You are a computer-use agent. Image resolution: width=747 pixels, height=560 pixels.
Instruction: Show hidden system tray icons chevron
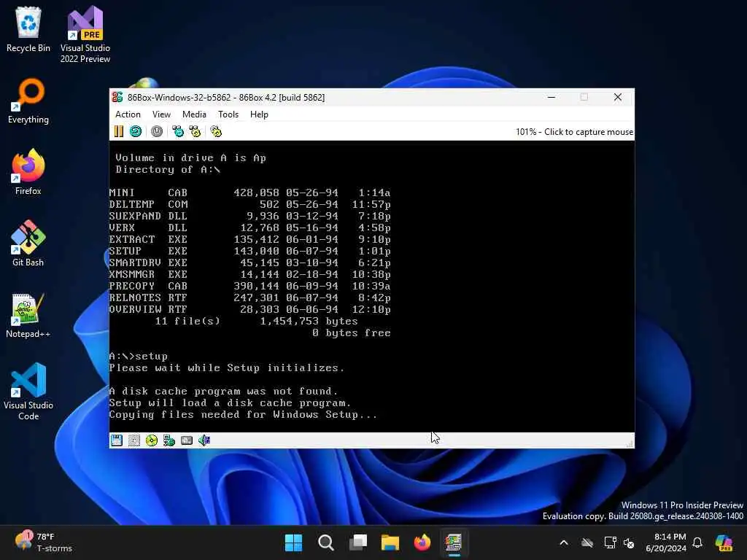[564, 542]
